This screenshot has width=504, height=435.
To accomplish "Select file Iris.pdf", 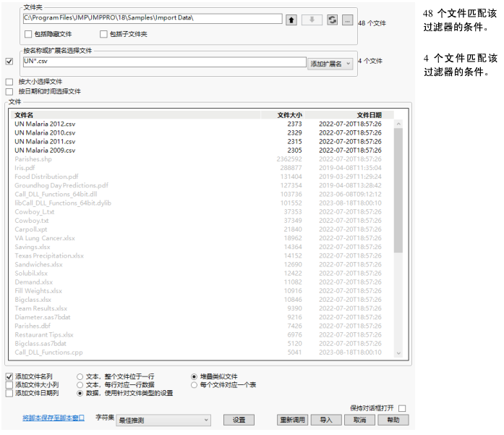I will tap(25, 168).
